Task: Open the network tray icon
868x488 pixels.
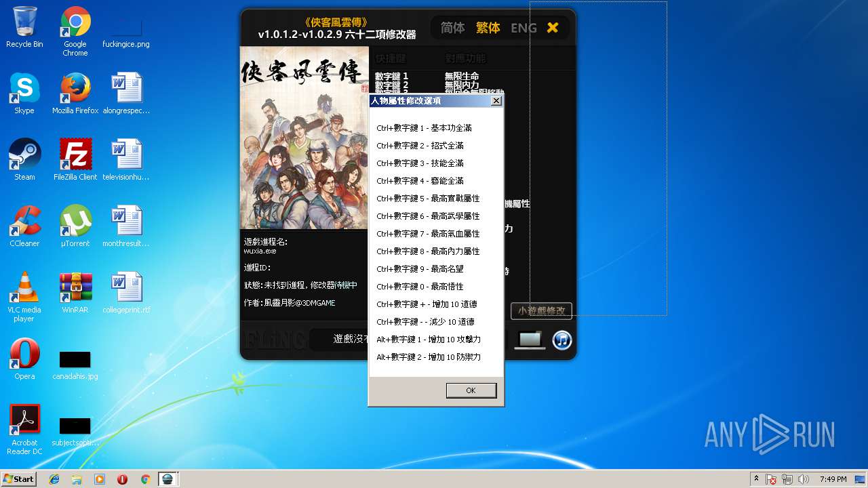Action: click(x=787, y=479)
